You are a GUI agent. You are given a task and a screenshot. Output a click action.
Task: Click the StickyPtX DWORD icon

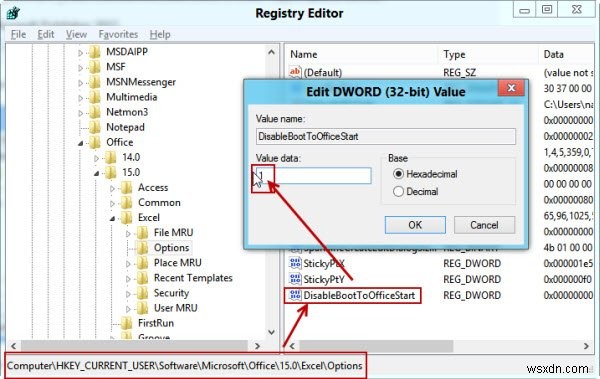point(295,263)
